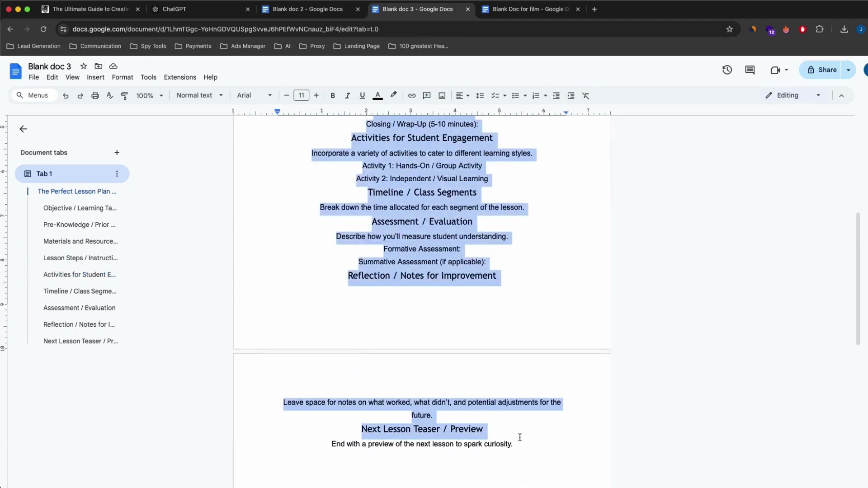Viewport: 868px width, 488px height.
Task: View cloud save status icon
Action: [x=113, y=66]
